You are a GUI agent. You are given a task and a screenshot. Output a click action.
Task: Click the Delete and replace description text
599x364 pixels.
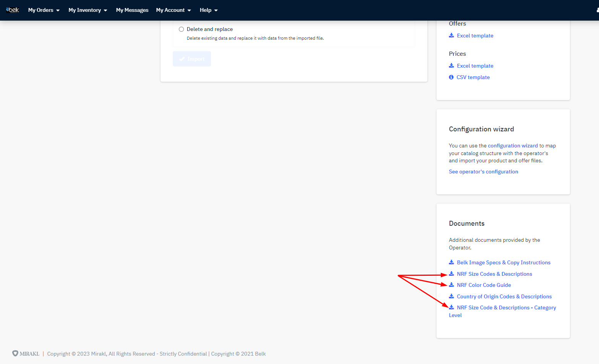(x=255, y=38)
